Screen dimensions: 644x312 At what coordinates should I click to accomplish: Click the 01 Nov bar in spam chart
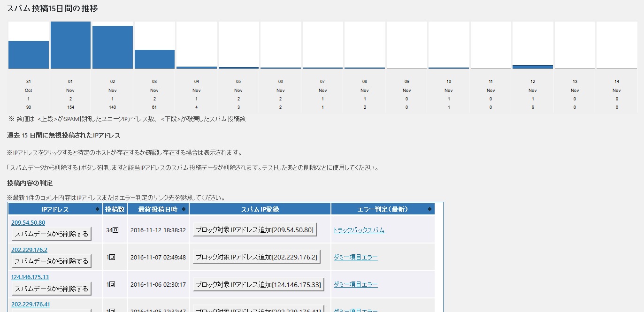(x=70, y=46)
